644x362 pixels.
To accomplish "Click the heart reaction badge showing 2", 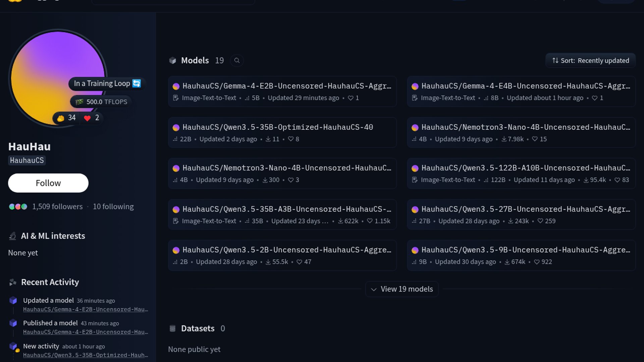I will point(92,118).
